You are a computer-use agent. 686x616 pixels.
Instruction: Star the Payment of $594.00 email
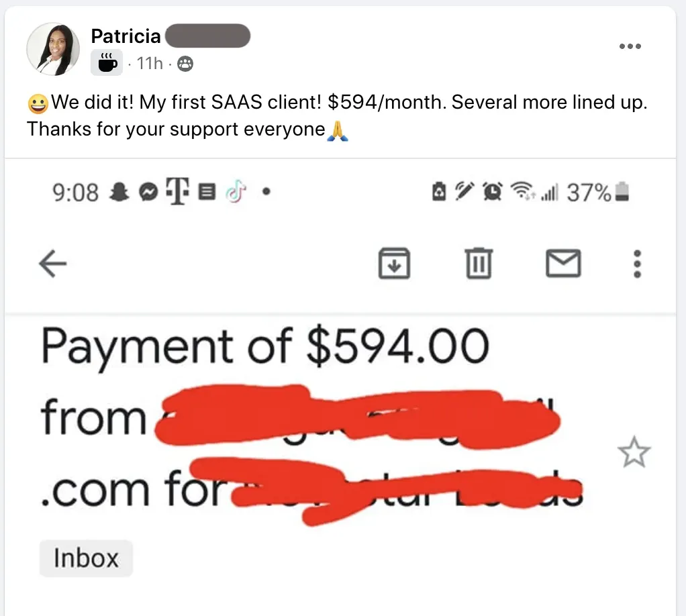coord(634,452)
